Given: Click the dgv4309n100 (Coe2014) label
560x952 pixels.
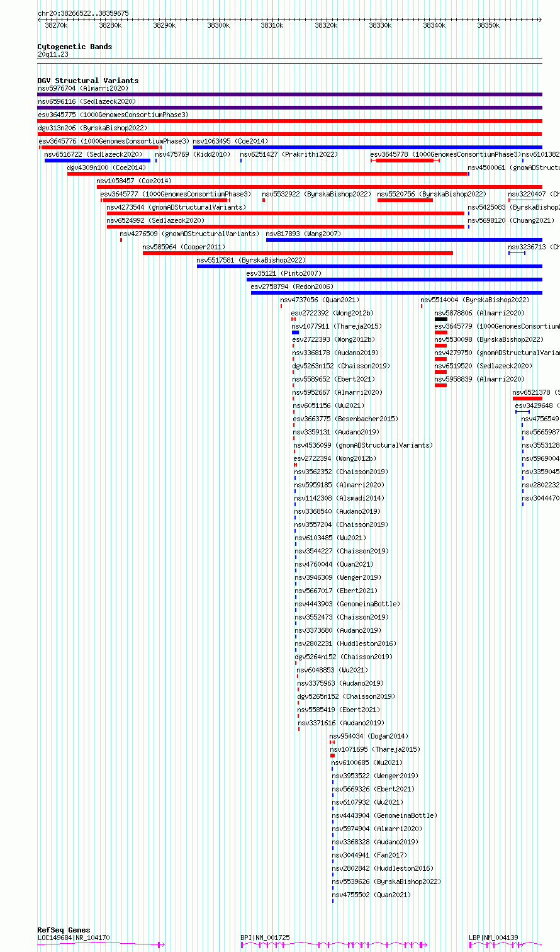Looking at the screenshot, I should [x=106, y=167].
